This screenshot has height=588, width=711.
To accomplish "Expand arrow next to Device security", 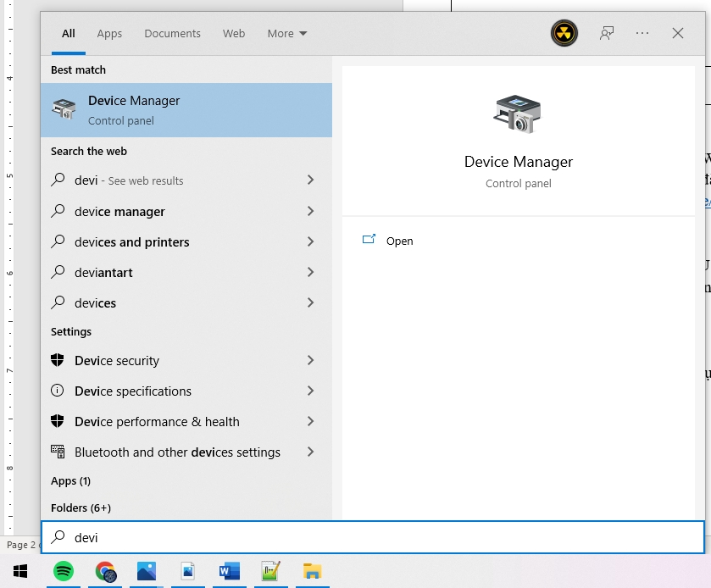I will [310, 360].
